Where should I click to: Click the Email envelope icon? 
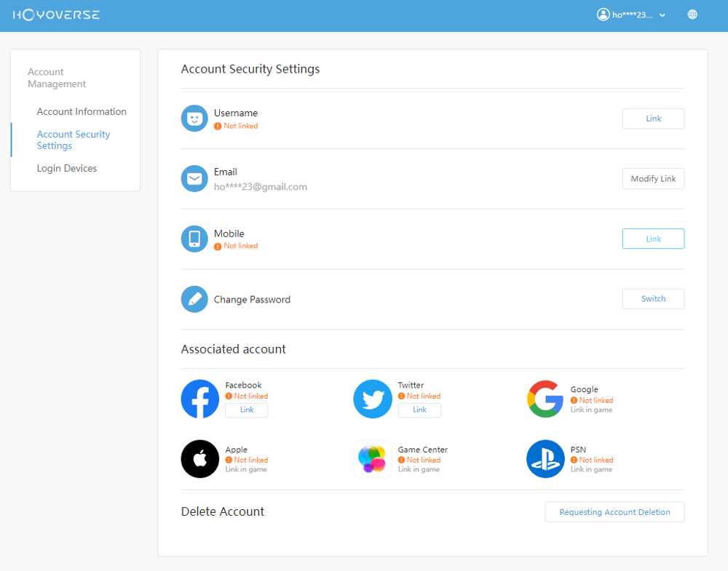coord(194,179)
